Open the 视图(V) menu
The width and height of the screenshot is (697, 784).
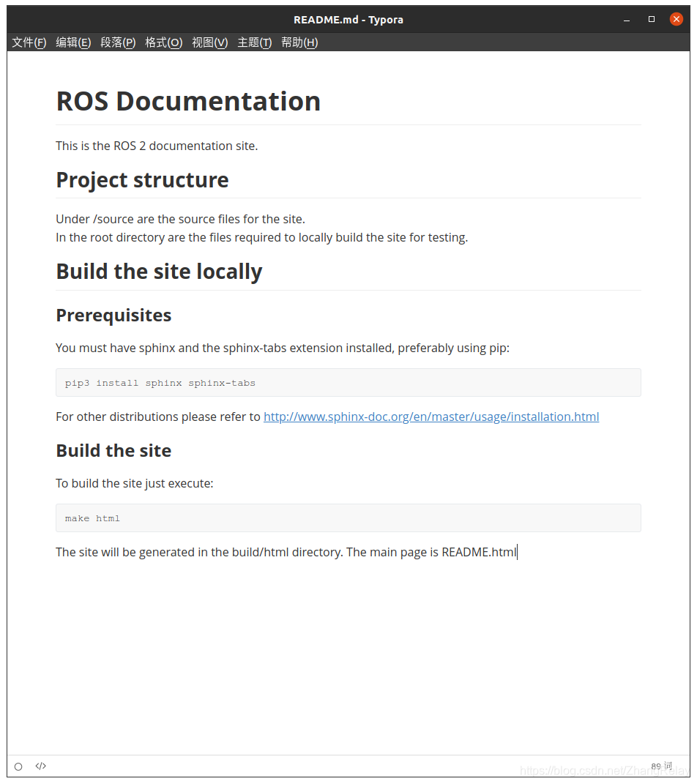(x=210, y=42)
